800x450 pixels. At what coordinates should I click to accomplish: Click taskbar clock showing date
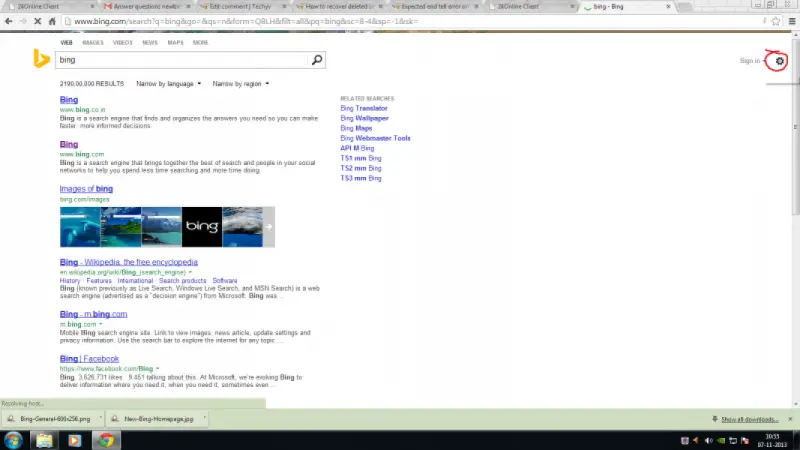click(x=772, y=441)
